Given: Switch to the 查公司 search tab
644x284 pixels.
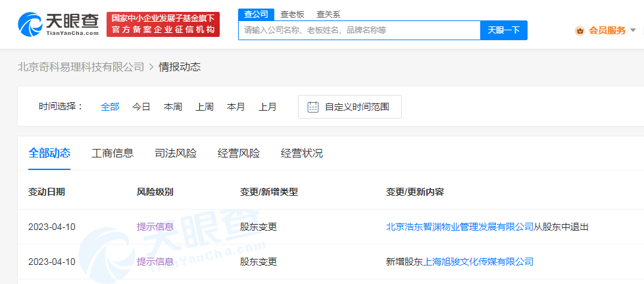Looking at the screenshot, I should tap(256, 14).
